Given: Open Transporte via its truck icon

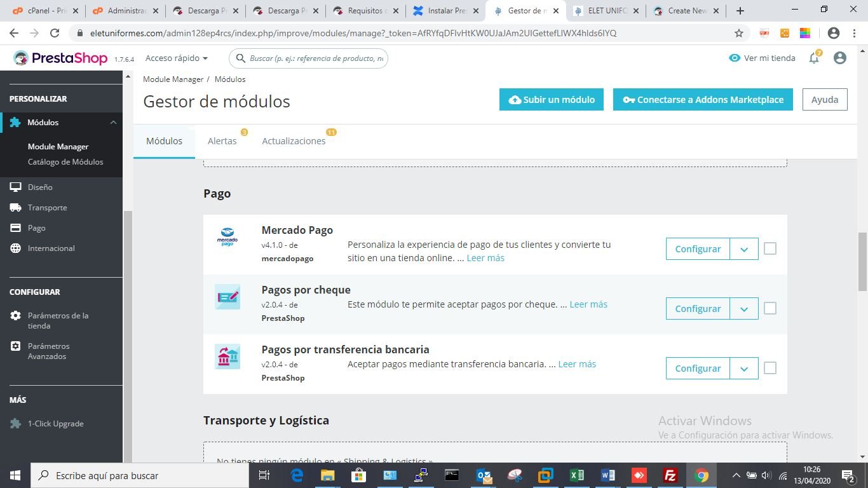Looking at the screenshot, I should pyautogui.click(x=16, y=208).
